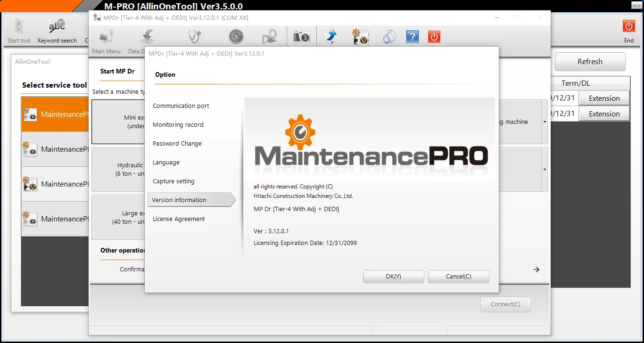Click the camera capture icon

(x=302, y=37)
